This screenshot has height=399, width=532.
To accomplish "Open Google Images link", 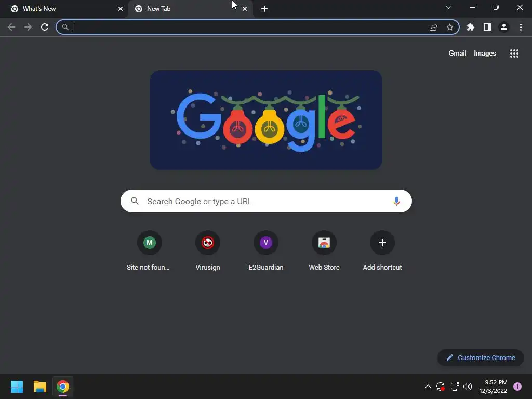I will (x=485, y=54).
